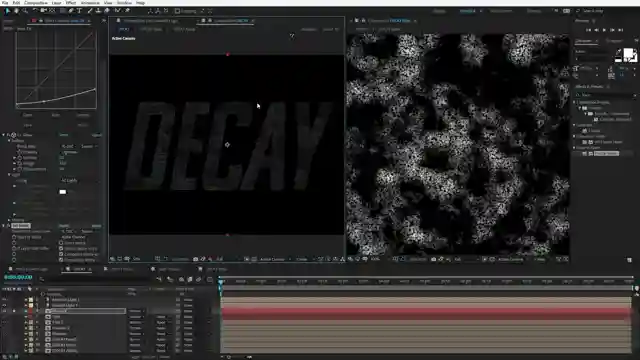The image size is (640, 360).
Task: Open the Layer menu
Action: (x=56, y=2)
